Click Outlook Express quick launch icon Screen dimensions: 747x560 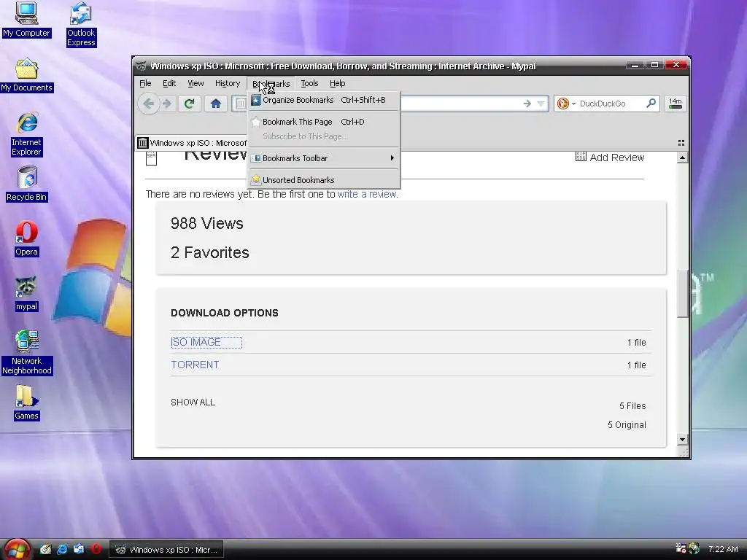pyautogui.click(x=79, y=549)
